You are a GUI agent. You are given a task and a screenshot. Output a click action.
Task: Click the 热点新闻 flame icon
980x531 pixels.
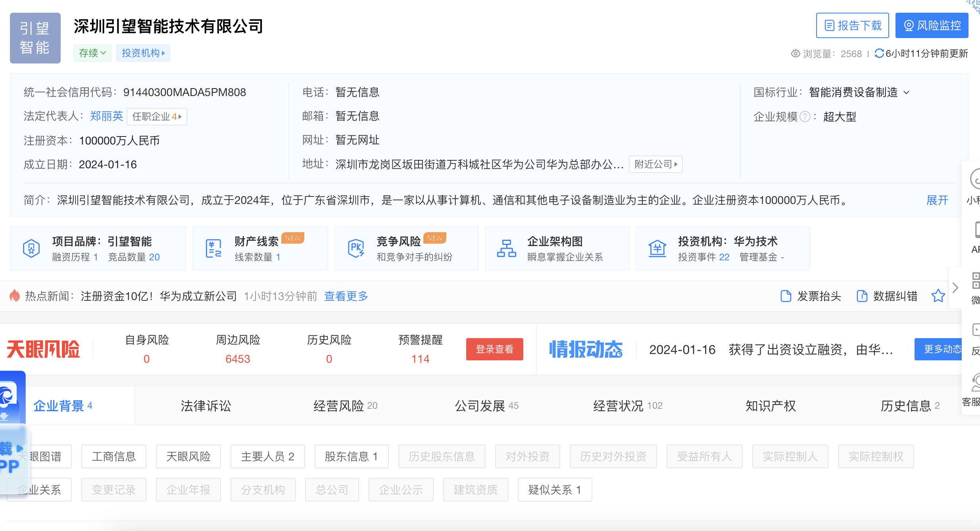(x=15, y=296)
